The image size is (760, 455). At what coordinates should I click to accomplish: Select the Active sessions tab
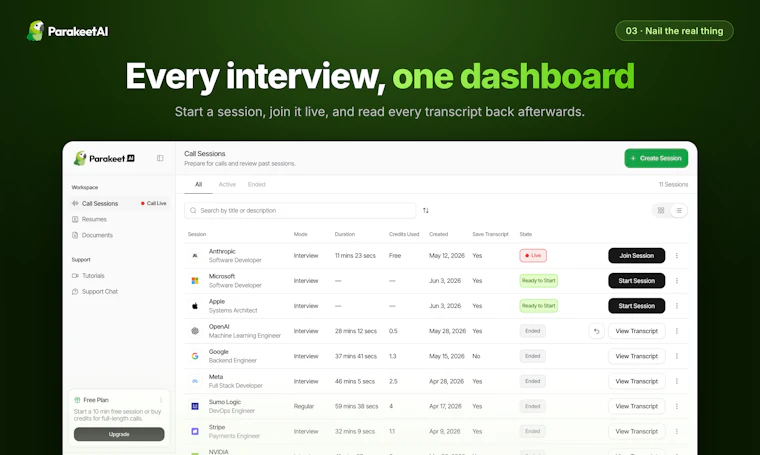click(227, 185)
